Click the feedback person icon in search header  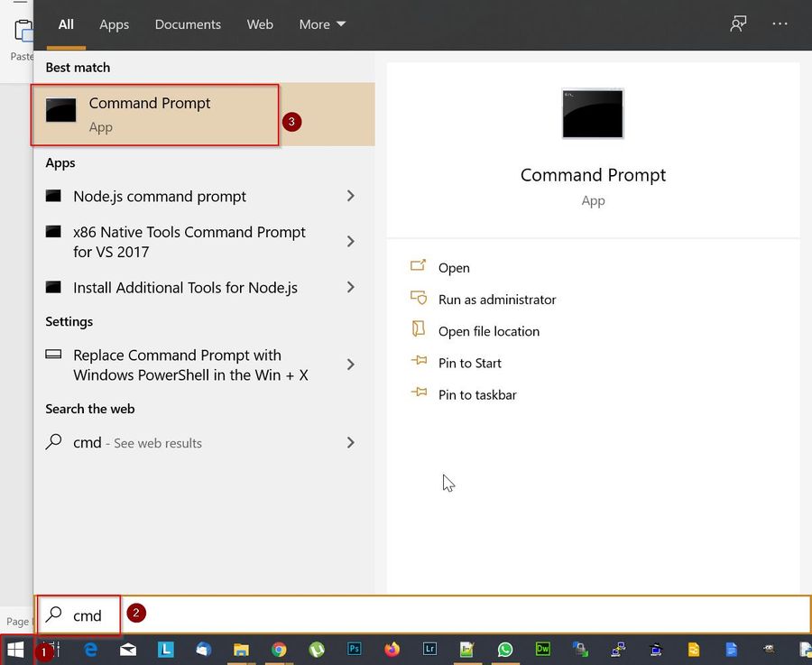point(738,23)
